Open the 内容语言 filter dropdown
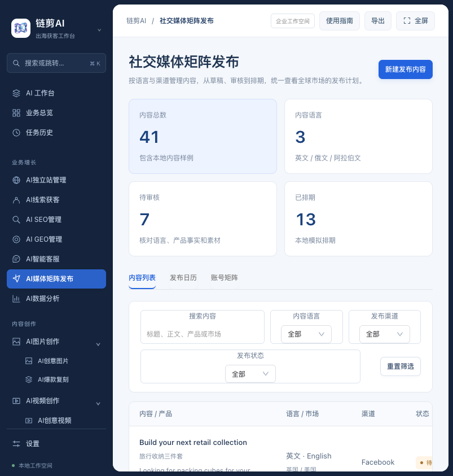Screen dimensions: 453x476 306,334
